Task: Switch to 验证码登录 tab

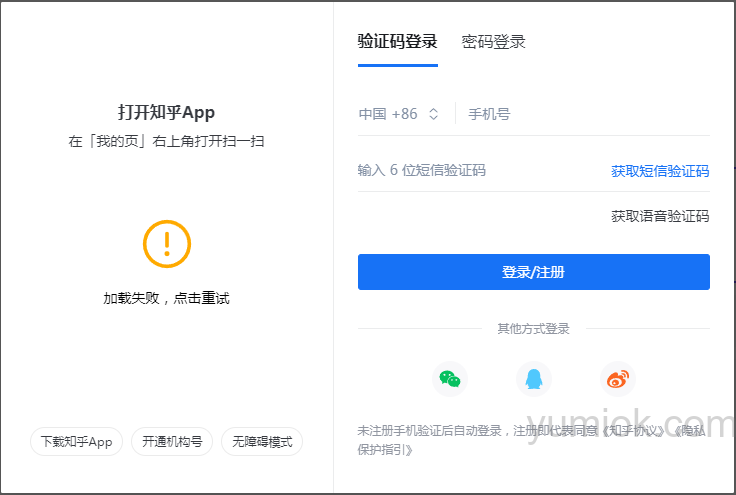Action: pos(398,41)
